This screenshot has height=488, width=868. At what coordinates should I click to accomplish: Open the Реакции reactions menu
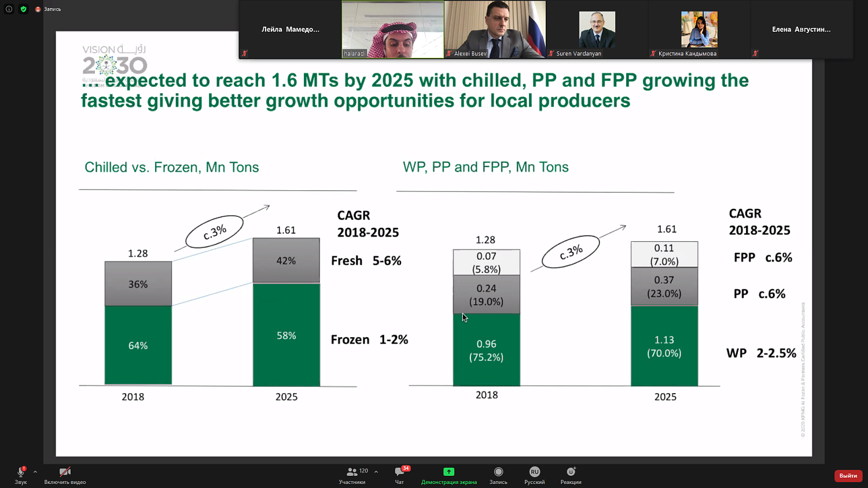(x=571, y=475)
